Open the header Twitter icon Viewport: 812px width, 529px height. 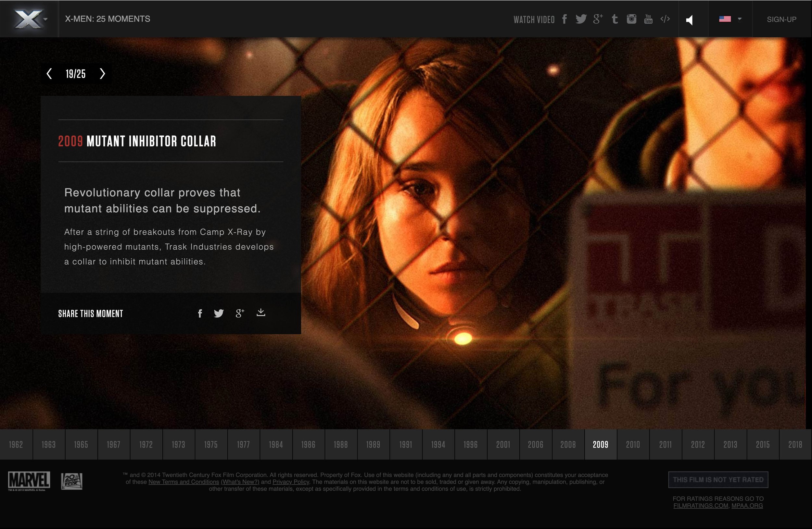581,19
